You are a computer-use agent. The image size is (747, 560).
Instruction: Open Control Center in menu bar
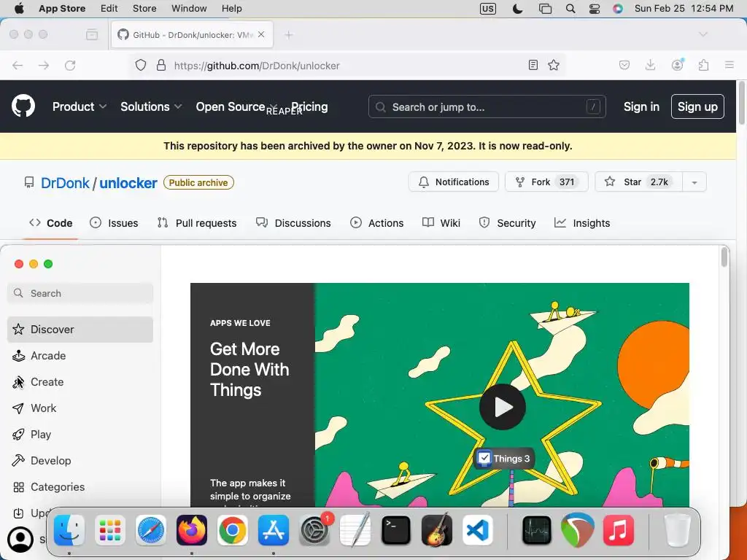point(594,9)
